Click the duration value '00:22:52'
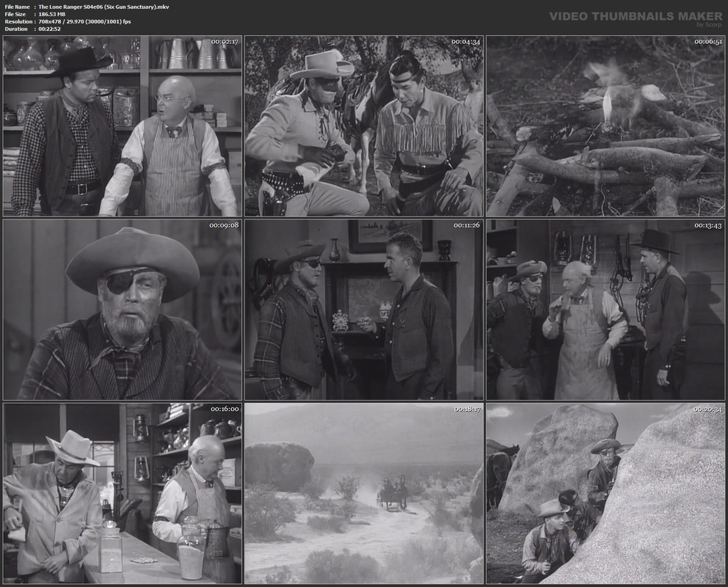The height and width of the screenshot is (587, 728). click(50, 29)
